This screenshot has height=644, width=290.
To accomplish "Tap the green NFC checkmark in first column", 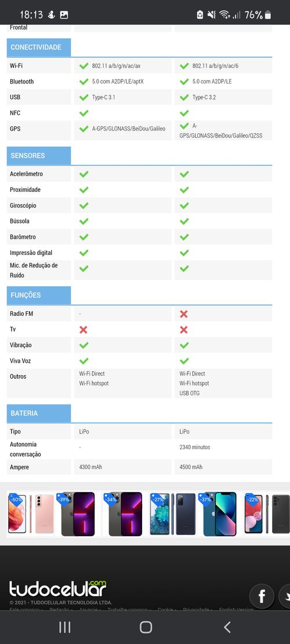I will pyautogui.click(x=84, y=113).
